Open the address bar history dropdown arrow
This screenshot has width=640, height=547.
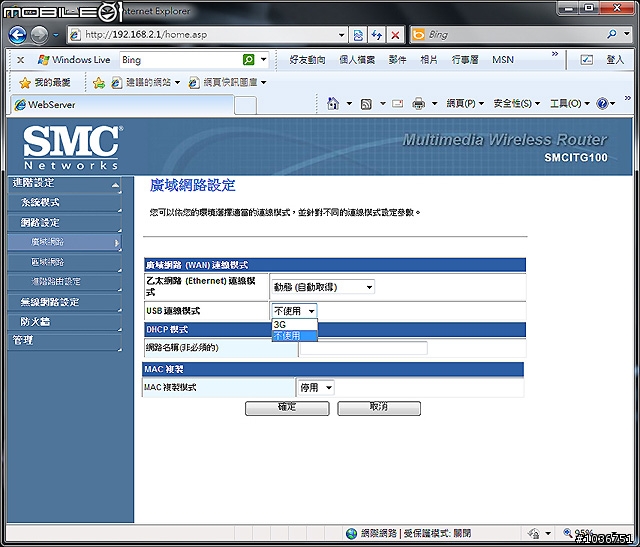click(x=342, y=35)
